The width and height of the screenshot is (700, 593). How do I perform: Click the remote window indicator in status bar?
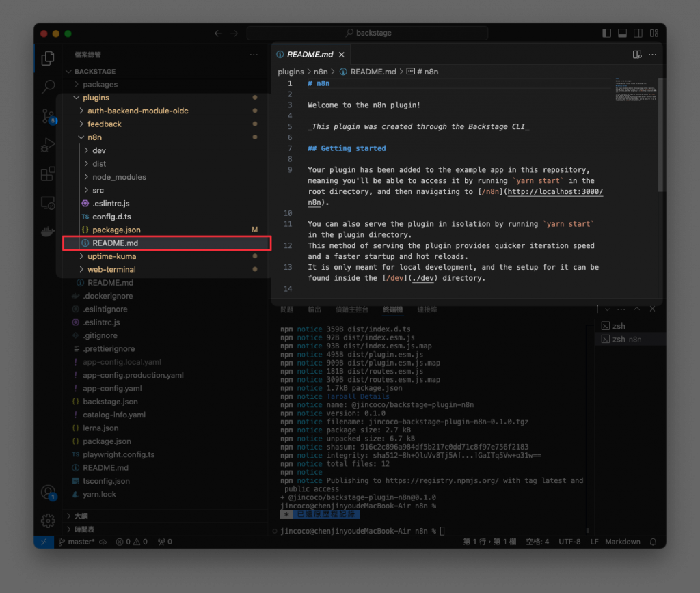pos(44,542)
